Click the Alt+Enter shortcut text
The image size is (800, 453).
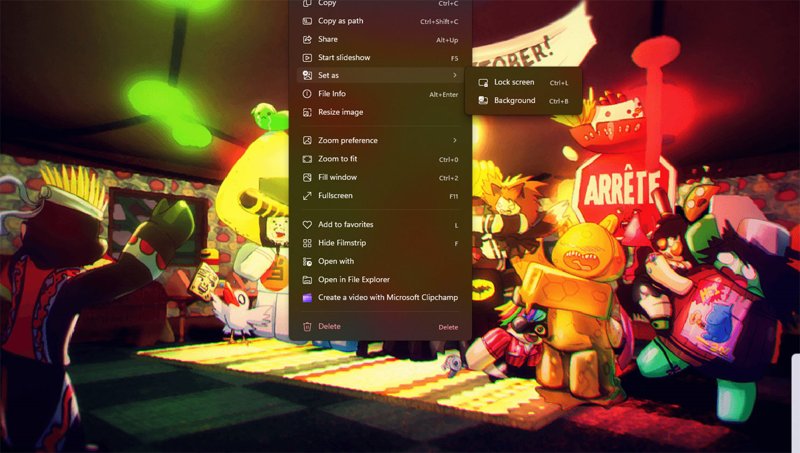click(x=443, y=94)
